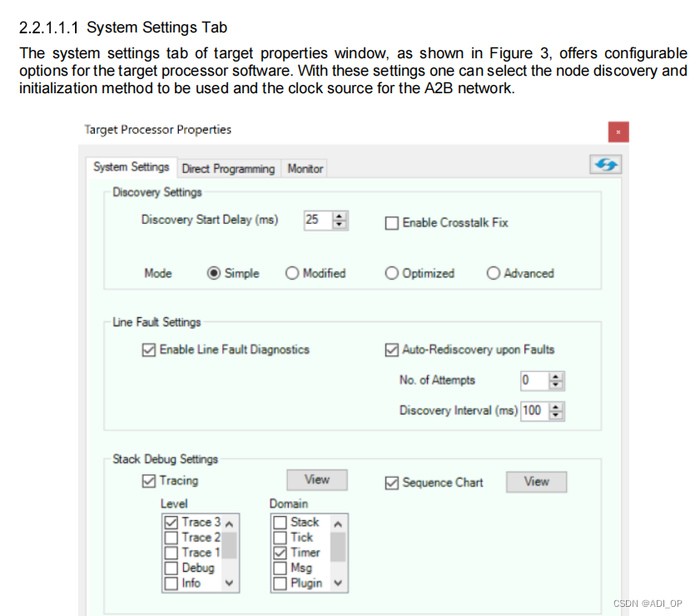Image resolution: width=695 pixels, height=616 pixels.
Task: Check Plugin in the Domain list
Action: (280, 584)
